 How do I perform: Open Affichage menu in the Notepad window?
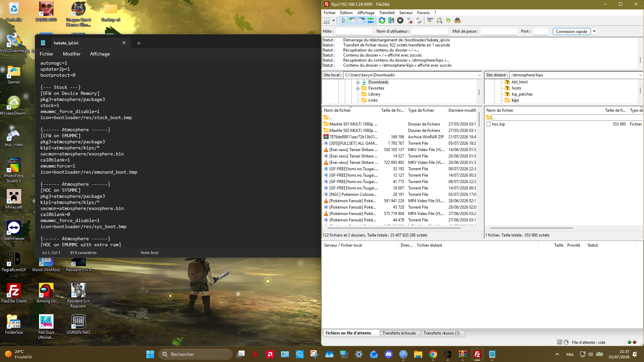[100, 54]
